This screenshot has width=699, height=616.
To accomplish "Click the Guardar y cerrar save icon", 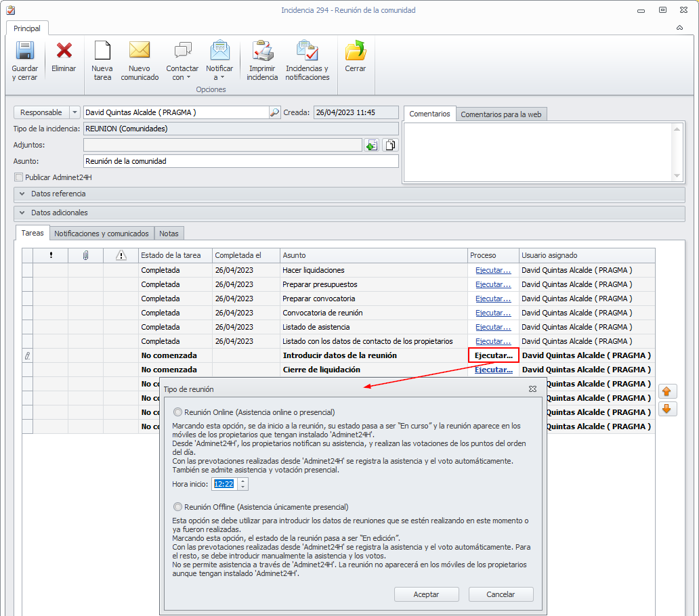I will point(25,51).
